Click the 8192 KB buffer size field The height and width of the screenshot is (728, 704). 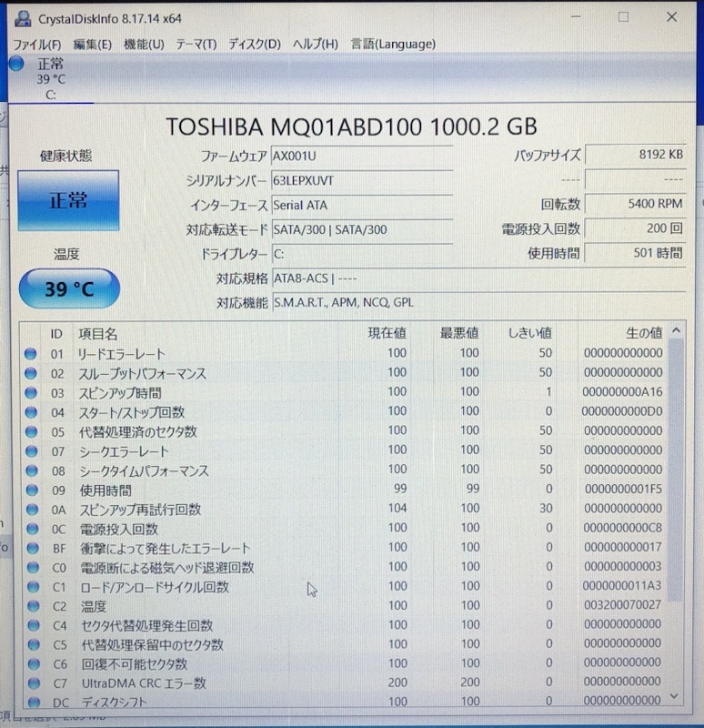click(635, 155)
